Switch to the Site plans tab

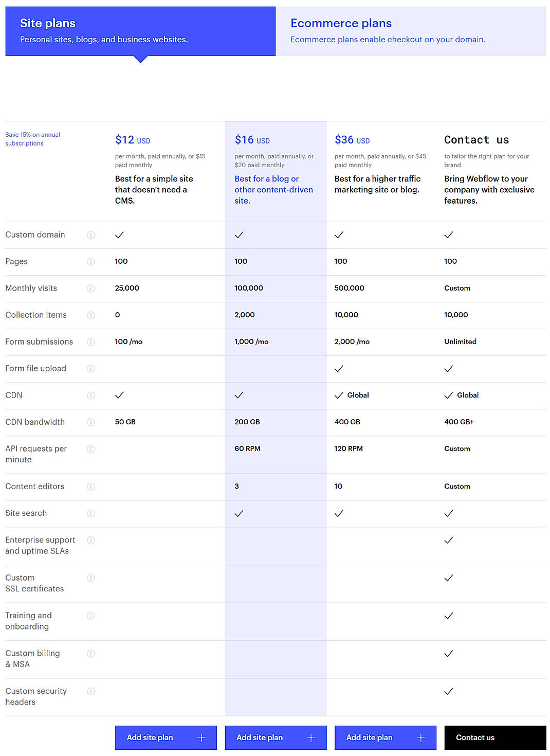pyautogui.click(x=140, y=31)
